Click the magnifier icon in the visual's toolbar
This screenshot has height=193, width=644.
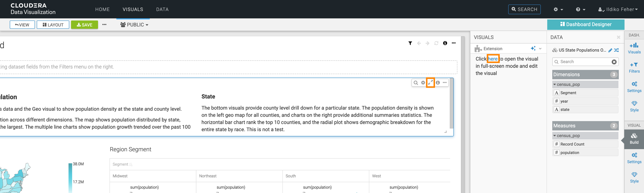[x=416, y=83]
